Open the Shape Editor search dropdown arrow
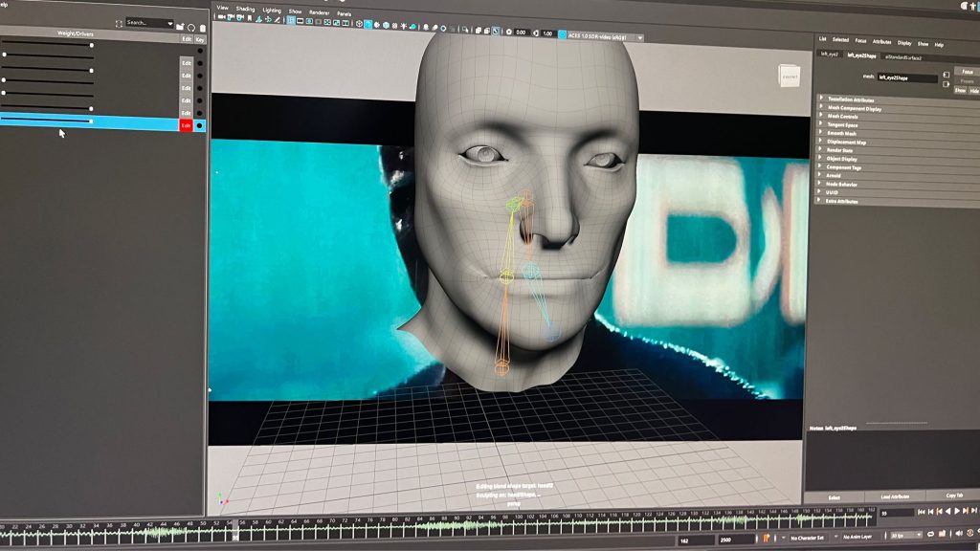Image resolution: width=980 pixels, height=551 pixels. (170, 24)
